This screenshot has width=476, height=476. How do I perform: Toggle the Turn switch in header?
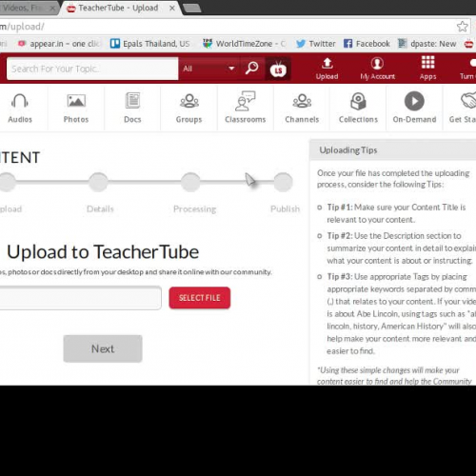pos(472,63)
